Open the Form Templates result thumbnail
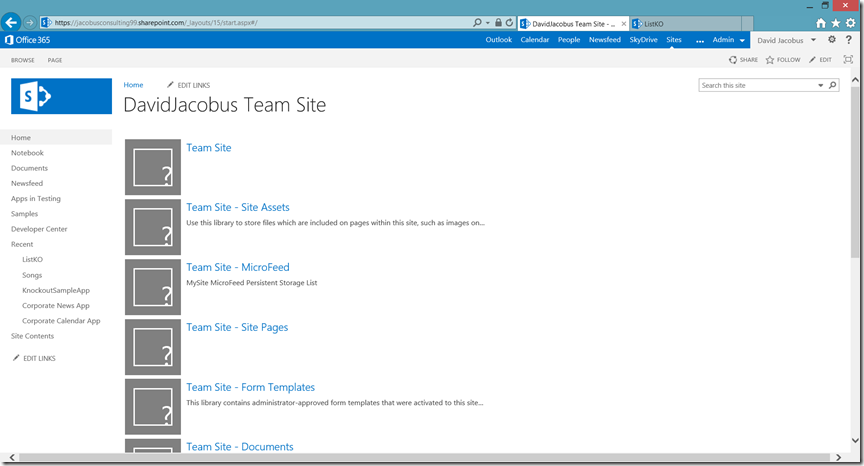This screenshot has height=466, width=864. click(153, 407)
